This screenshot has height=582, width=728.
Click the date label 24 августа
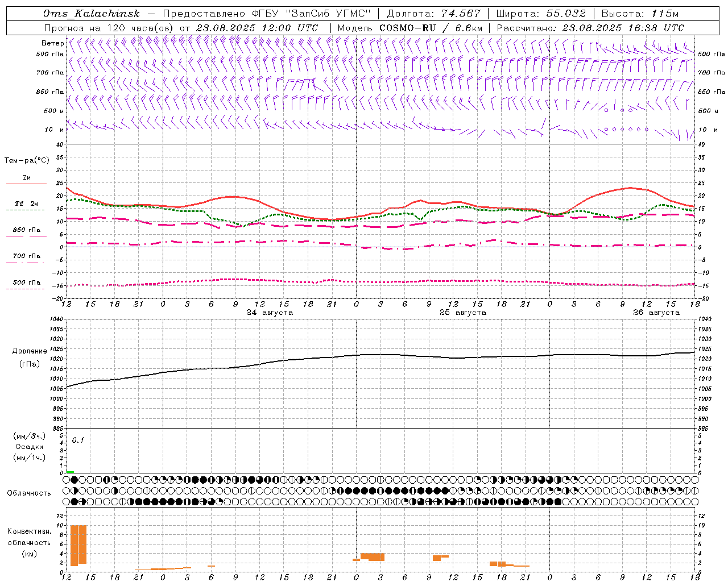270,313
